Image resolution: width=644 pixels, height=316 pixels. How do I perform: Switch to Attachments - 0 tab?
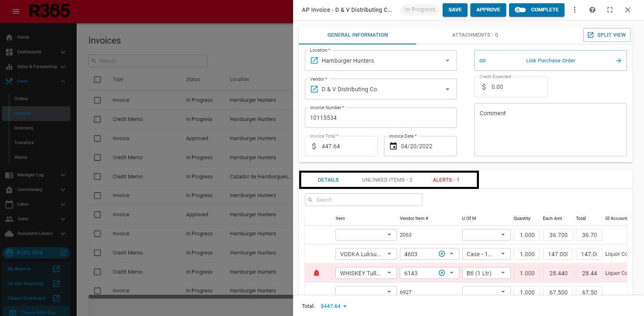click(475, 35)
